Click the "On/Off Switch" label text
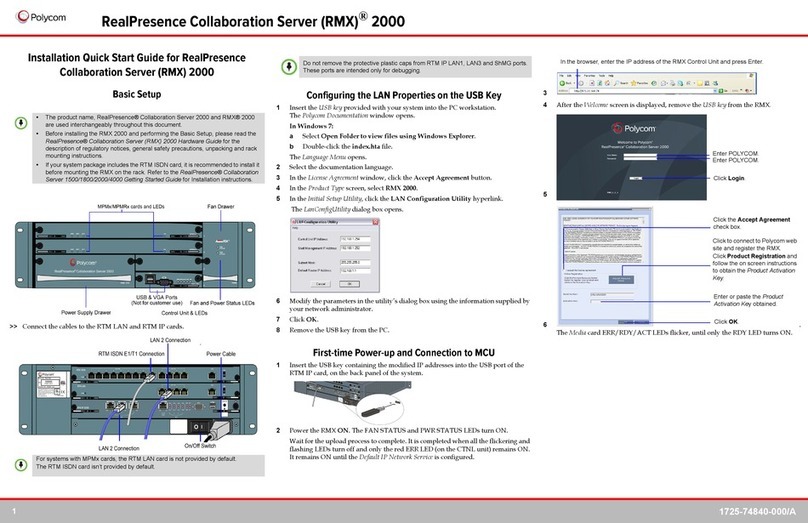 pyautogui.click(x=200, y=446)
